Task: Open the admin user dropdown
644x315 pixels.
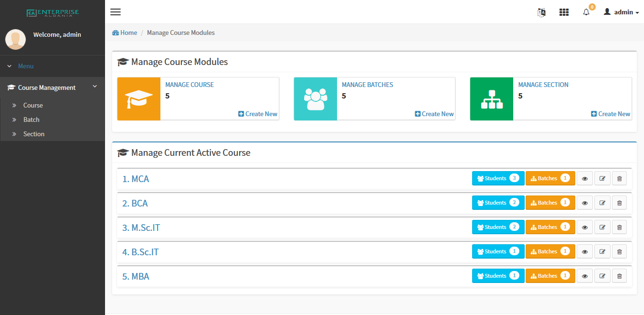Action: pos(621,12)
